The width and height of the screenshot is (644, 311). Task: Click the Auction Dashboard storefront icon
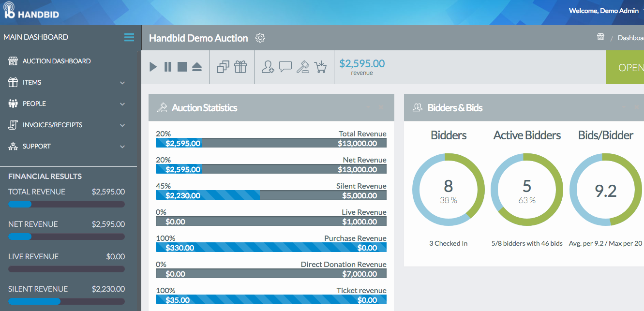point(13,61)
